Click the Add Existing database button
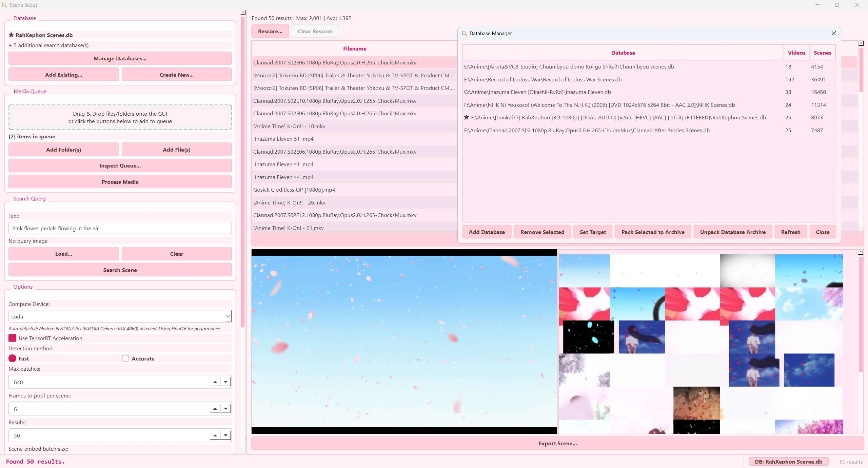 (64, 75)
